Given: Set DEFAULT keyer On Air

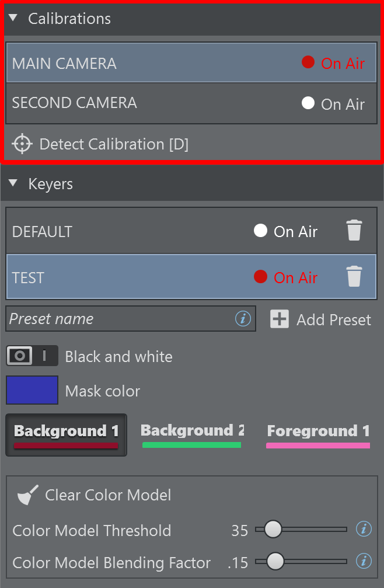Looking at the screenshot, I should pyautogui.click(x=260, y=231).
